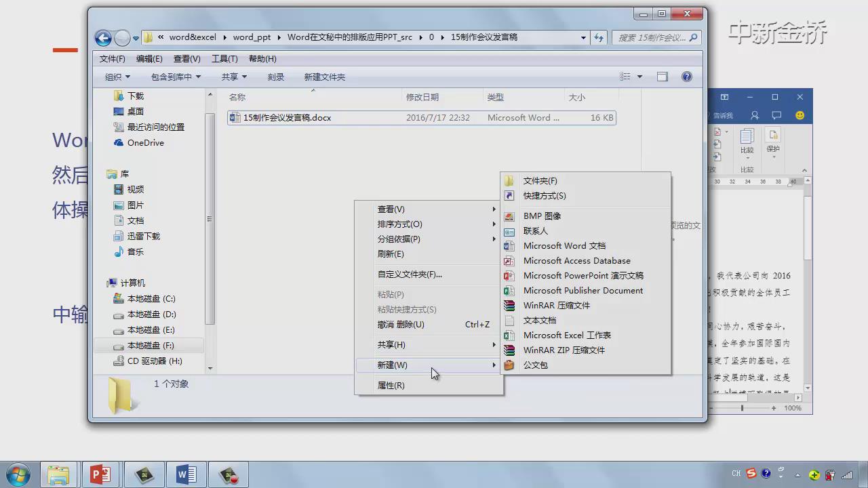Expand the 查看(V) context submenu
The width and height of the screenshot is (868, 488).
click(429, 209)
